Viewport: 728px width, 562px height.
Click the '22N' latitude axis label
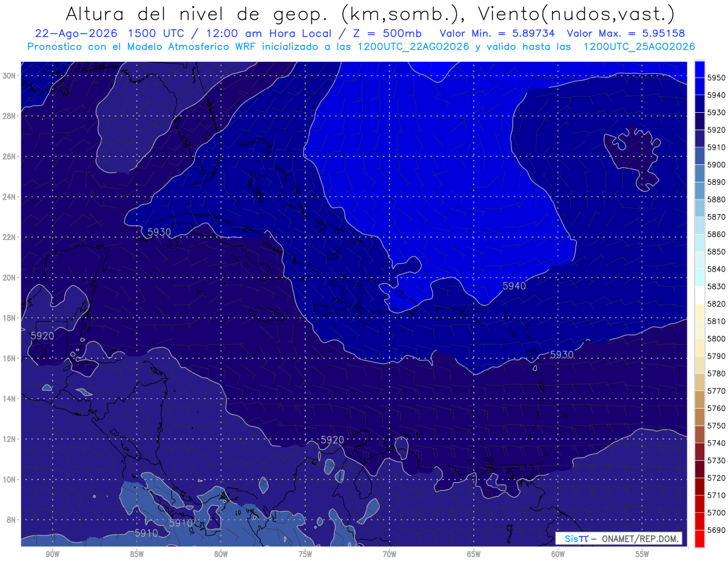click(x=9, y=237)
